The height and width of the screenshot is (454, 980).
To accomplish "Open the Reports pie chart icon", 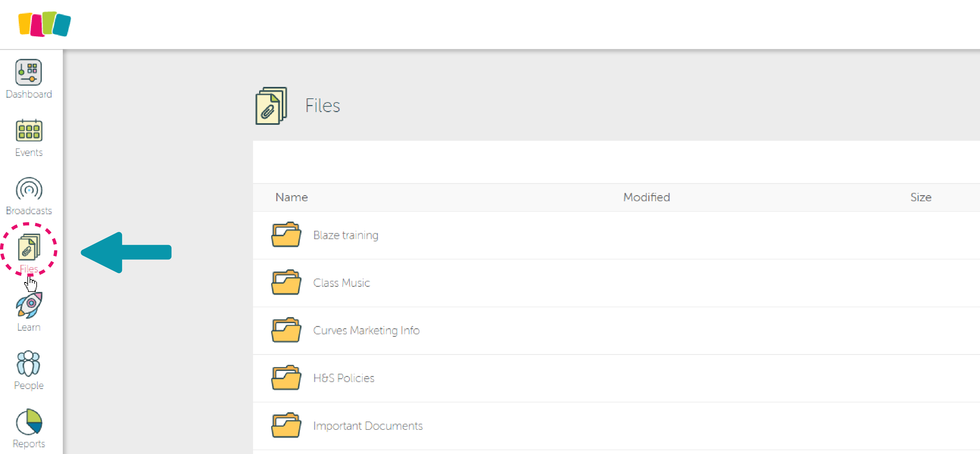I will coord(29,422).
